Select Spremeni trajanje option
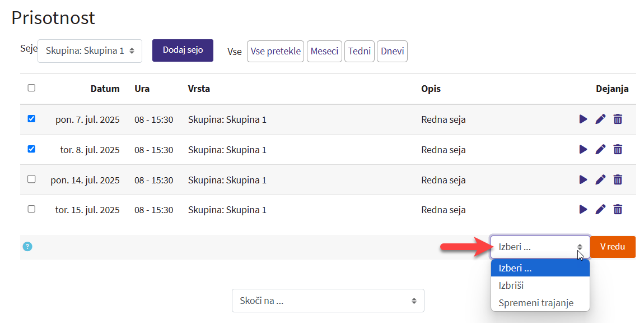Image resolution: width=644 pixels, height=323 pixels. 536,303
